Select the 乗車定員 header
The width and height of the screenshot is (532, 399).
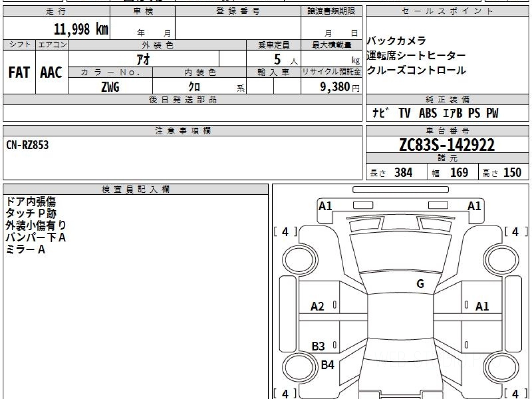click(274, 45)
